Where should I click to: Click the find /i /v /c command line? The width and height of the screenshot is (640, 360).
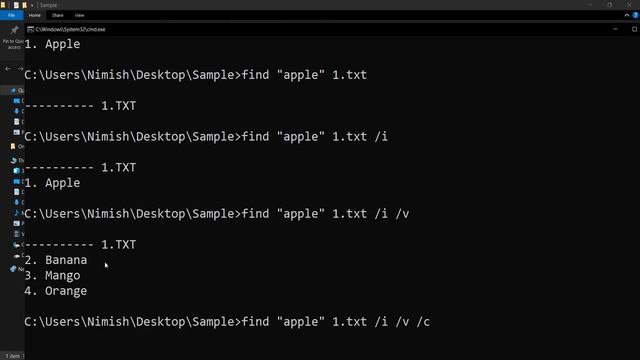tap(227, 322)
